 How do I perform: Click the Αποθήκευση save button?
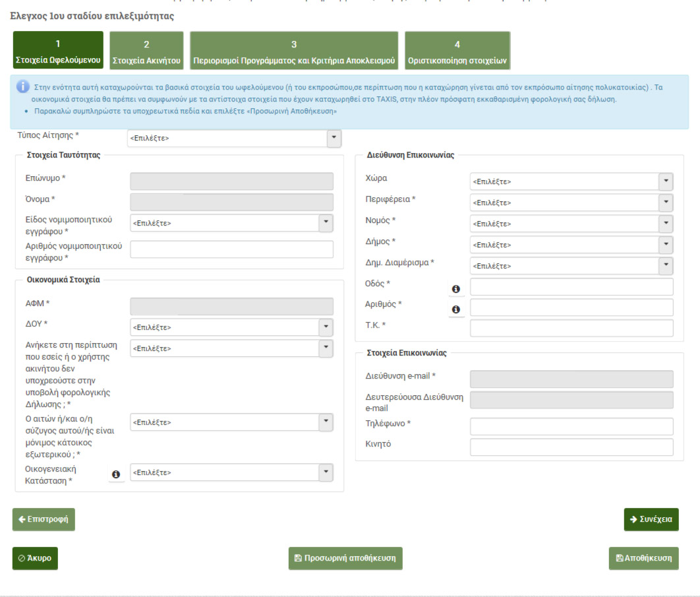pyautogui.click(x=643, y=558)
